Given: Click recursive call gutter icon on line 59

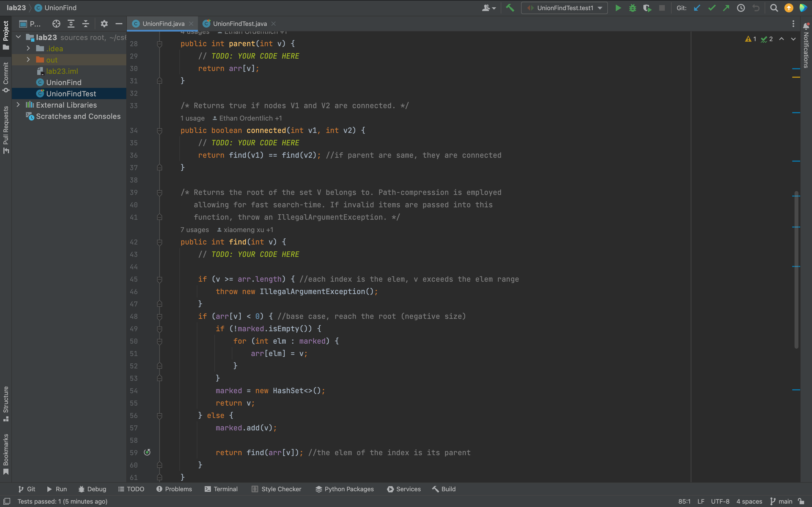Looking at the screenshot, I should 147,452.
